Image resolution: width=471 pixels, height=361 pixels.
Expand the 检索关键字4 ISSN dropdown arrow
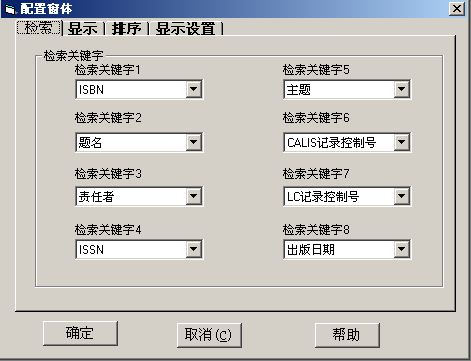pos(194,249)
